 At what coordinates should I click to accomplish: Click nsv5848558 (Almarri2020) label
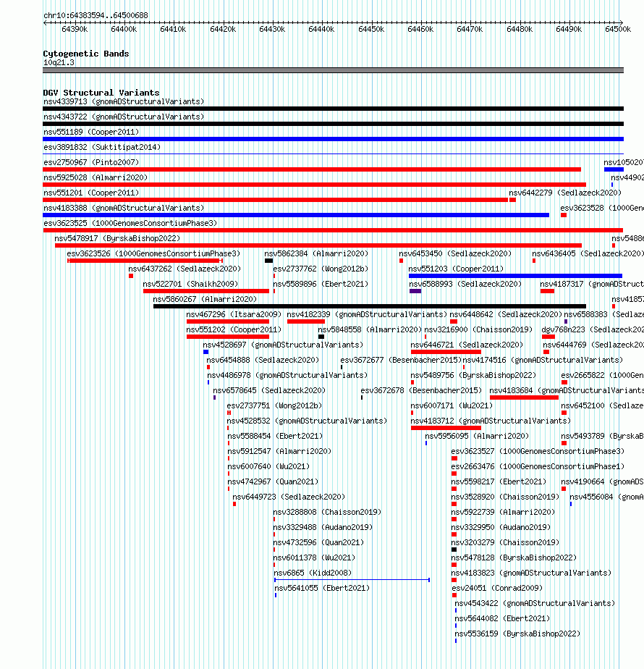pos(370,330)
